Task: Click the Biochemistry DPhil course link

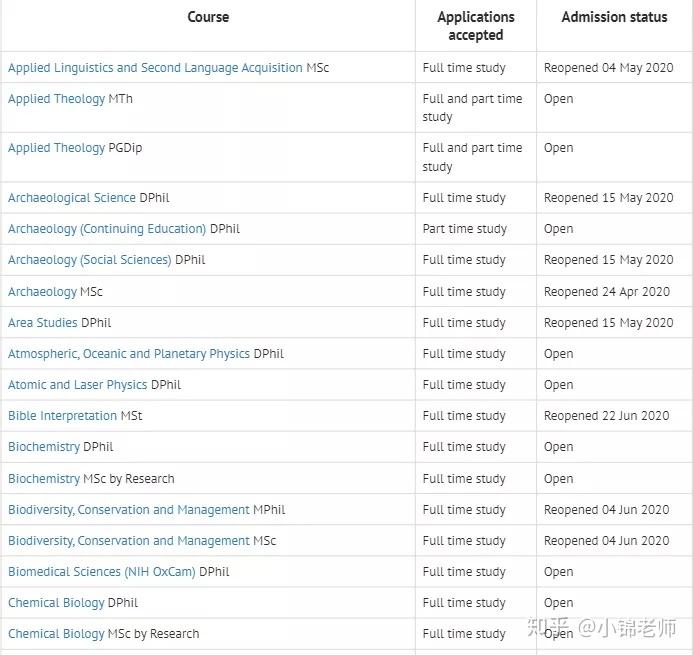Action: coord(44,447)
